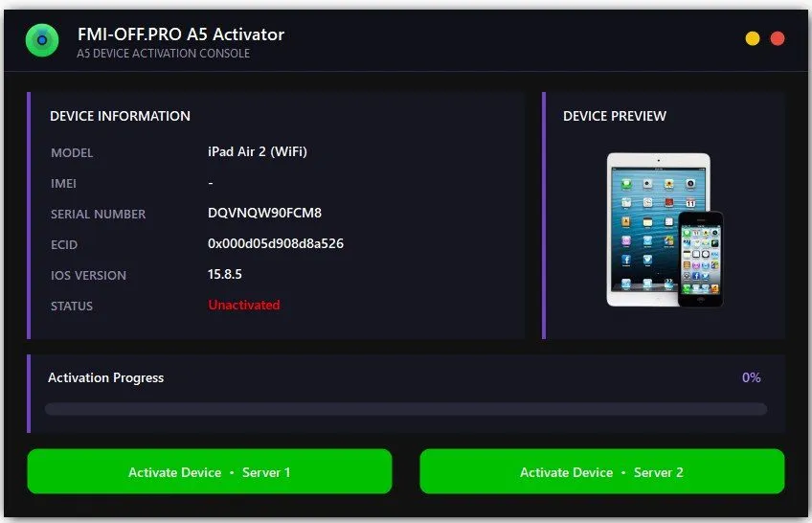This screenshot has height=523, width=812.
Task: Click the IMEI label
Action: [x=64, y=183]
